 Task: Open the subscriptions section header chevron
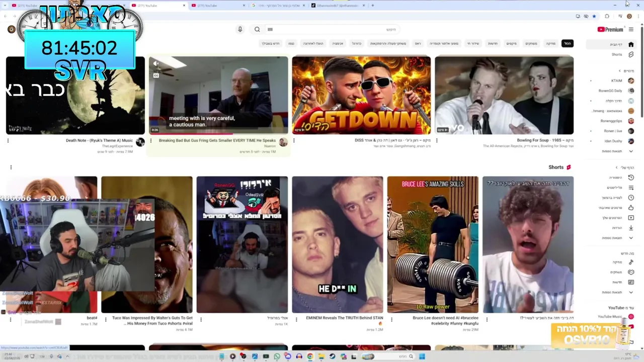pos(619,71)
